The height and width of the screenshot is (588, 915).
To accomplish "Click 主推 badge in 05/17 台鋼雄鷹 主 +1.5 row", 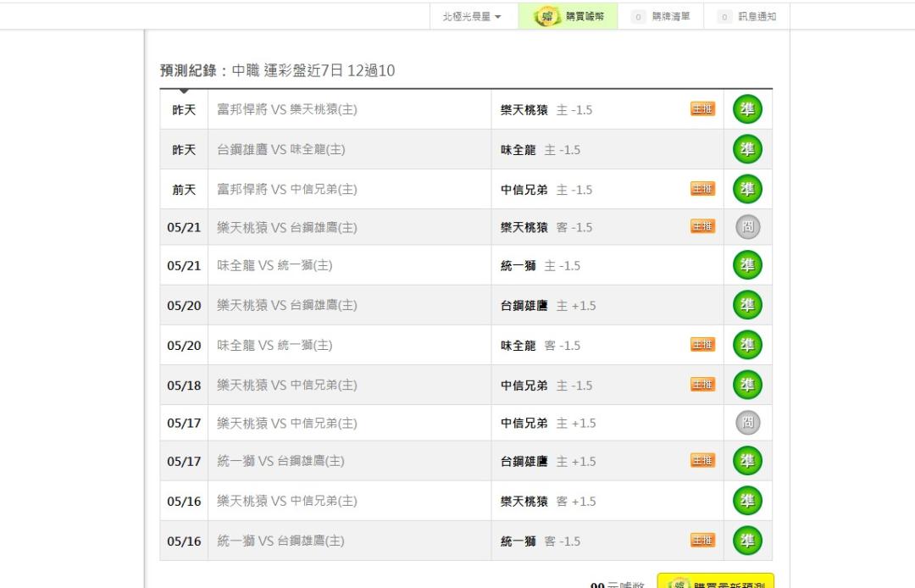I will coord(702,460).
